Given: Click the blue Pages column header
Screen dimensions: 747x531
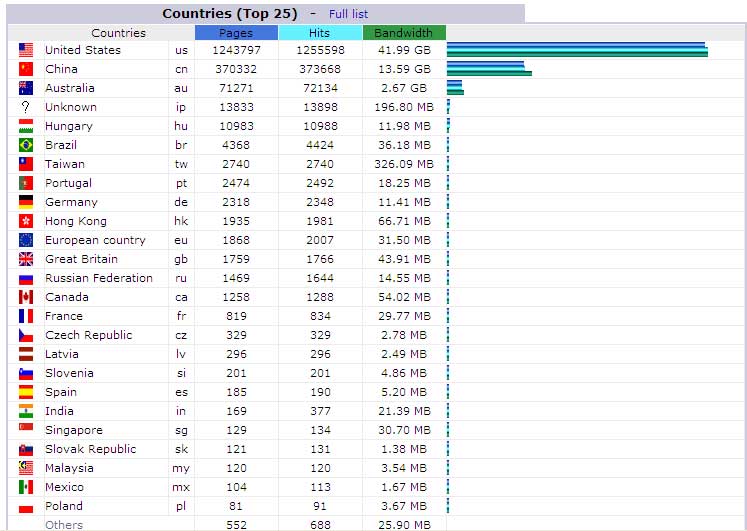Looking at the screenshot, I should pyautogui.click(x=236, y=33).
